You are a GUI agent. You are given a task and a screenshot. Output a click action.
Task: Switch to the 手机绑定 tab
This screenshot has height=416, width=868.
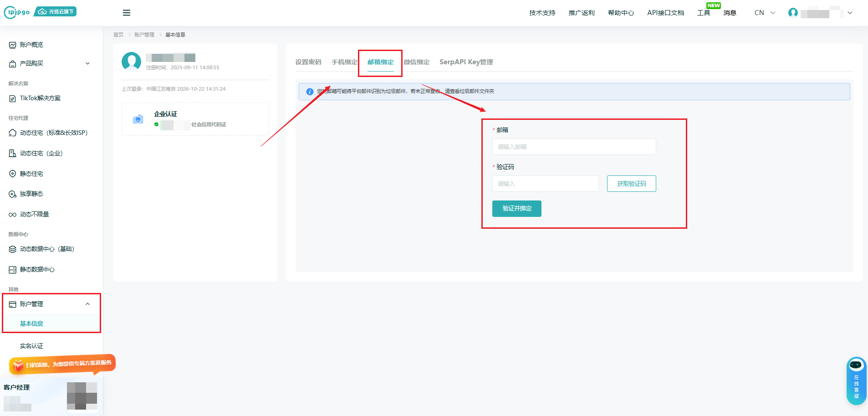(x=344, y=62)
